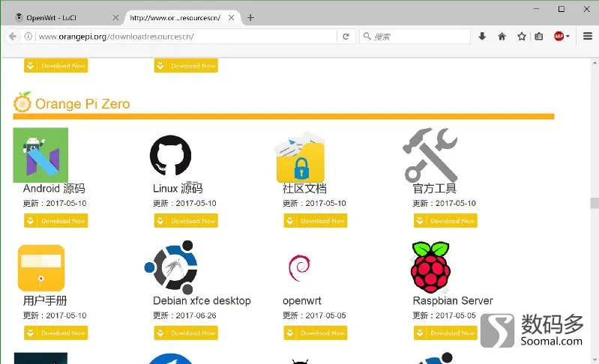Close the OpenWrt - LuCI tab
599x364 pixels.
pyautogui.click(x=115, y=17)
